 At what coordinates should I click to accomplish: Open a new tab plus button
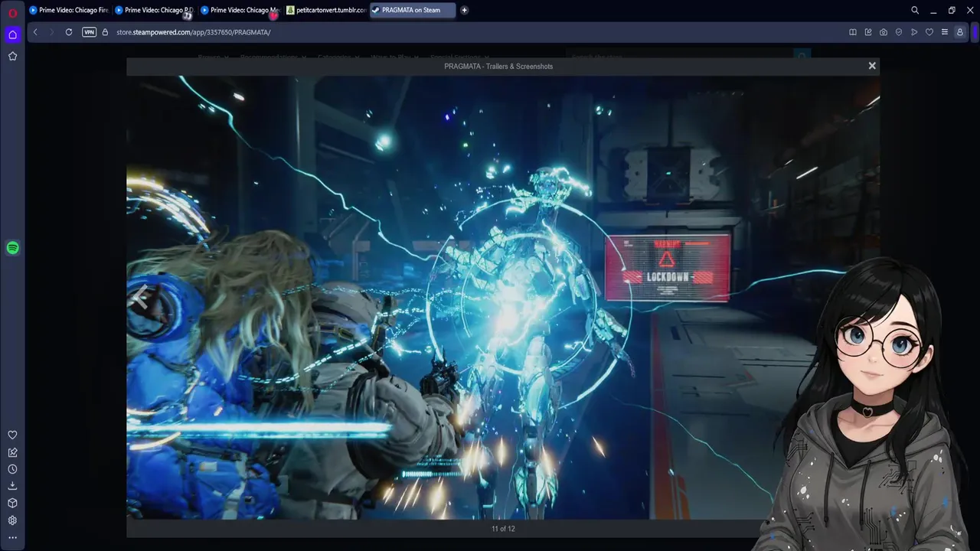tap(465, 10)
